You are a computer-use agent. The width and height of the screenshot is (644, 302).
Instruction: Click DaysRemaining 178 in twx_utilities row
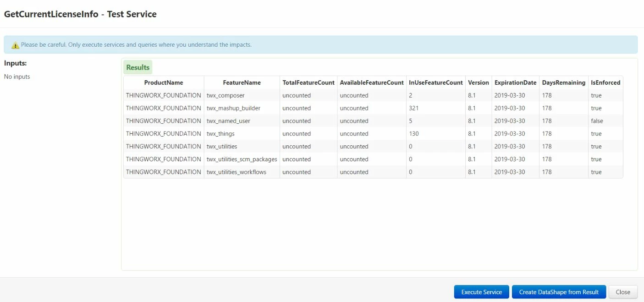(x=564, y=147)
